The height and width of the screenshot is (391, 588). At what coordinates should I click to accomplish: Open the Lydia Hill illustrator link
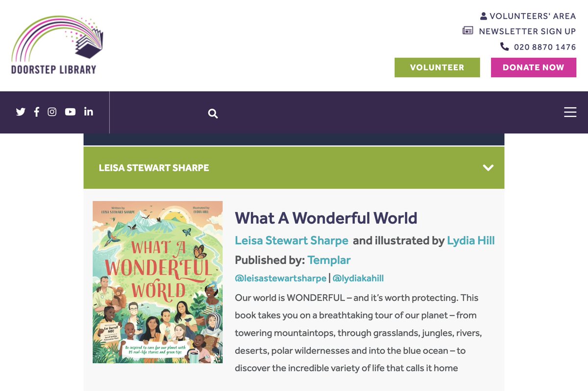point(471,240)
